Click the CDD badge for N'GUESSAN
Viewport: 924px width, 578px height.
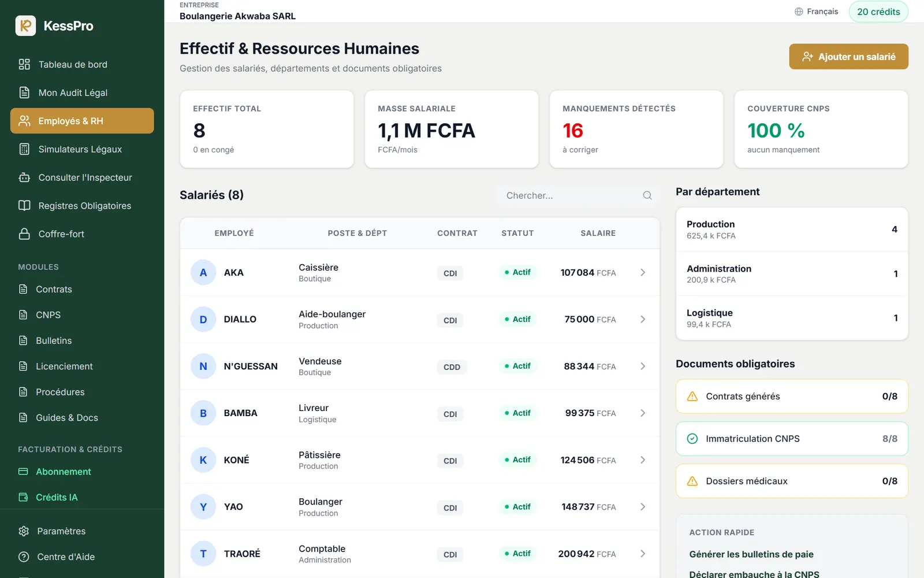(452, 367)
